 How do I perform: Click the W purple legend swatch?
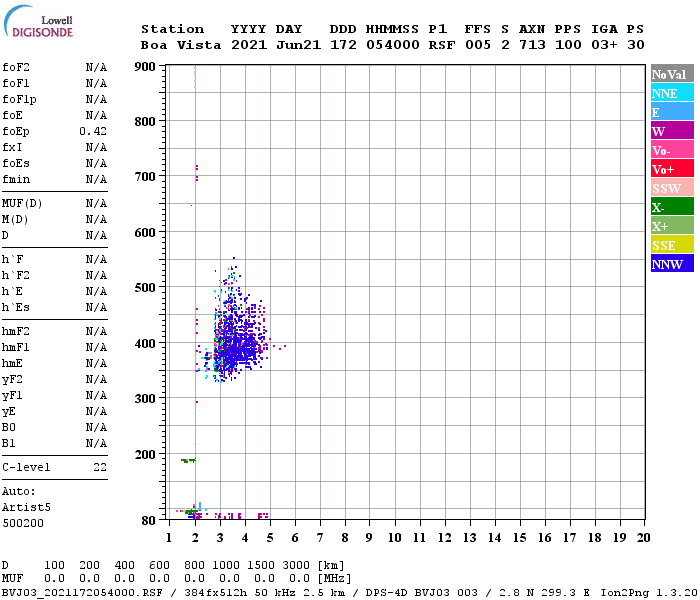pos(672,131)
